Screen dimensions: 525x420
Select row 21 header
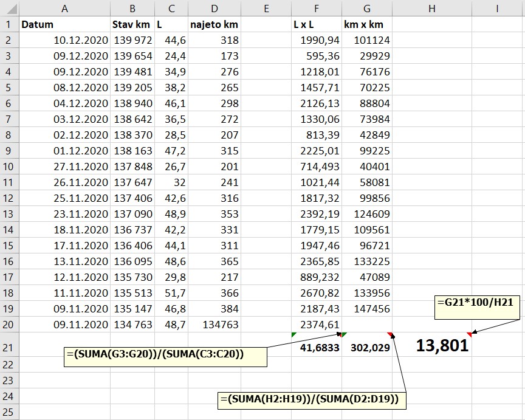tap(9, 348)
